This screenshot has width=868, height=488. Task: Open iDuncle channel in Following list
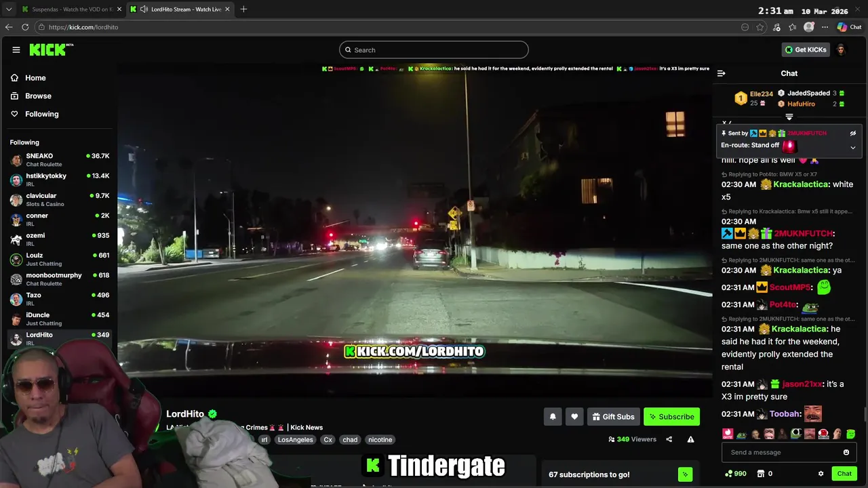(60, 319)
